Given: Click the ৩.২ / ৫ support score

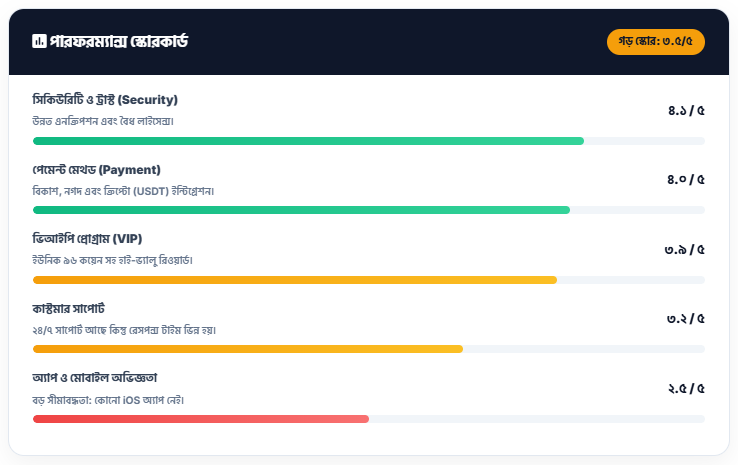Looking at the screenshot, I should point(686,318).
